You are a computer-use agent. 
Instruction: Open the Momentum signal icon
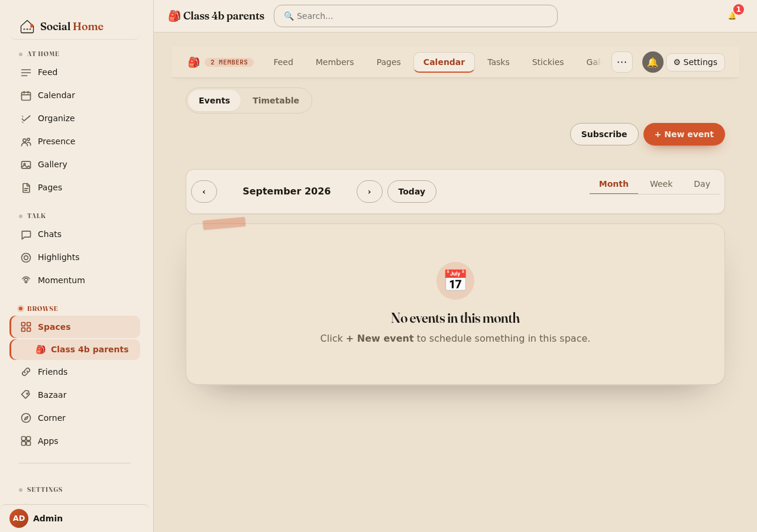point(26,281)
